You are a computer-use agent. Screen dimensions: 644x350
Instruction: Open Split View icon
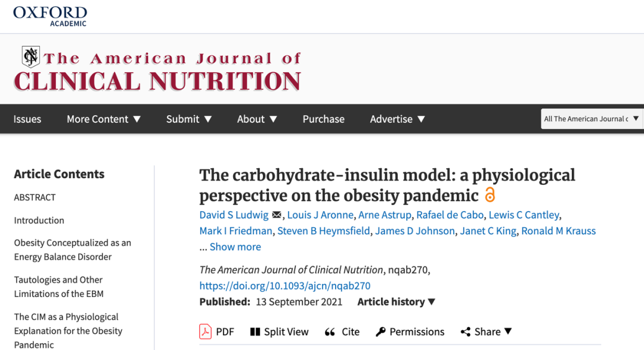[255, 332]
